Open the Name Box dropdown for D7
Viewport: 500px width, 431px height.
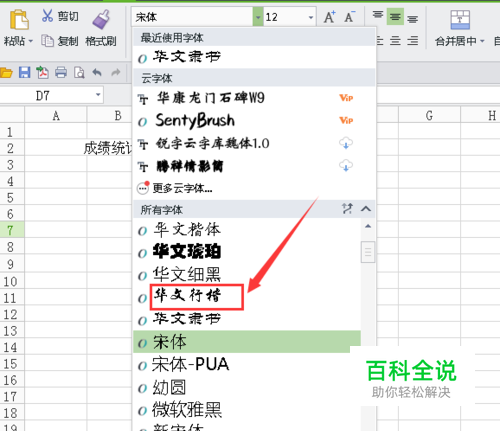(x=98, y=95)
